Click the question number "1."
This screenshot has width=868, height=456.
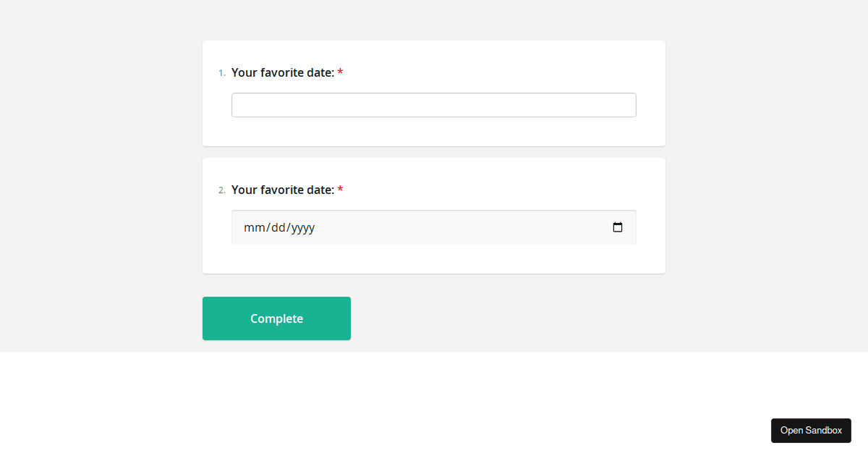[222, 73]
